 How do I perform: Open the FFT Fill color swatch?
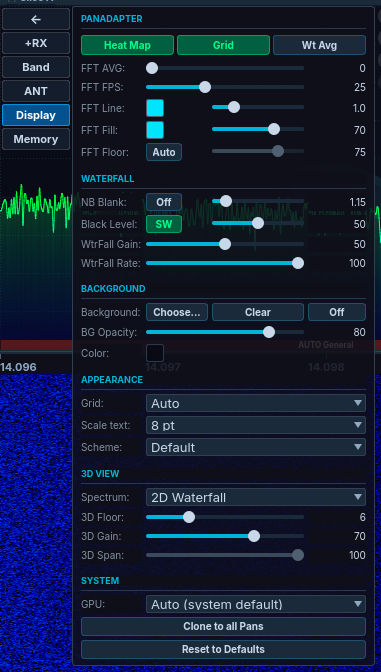[155, 130]
